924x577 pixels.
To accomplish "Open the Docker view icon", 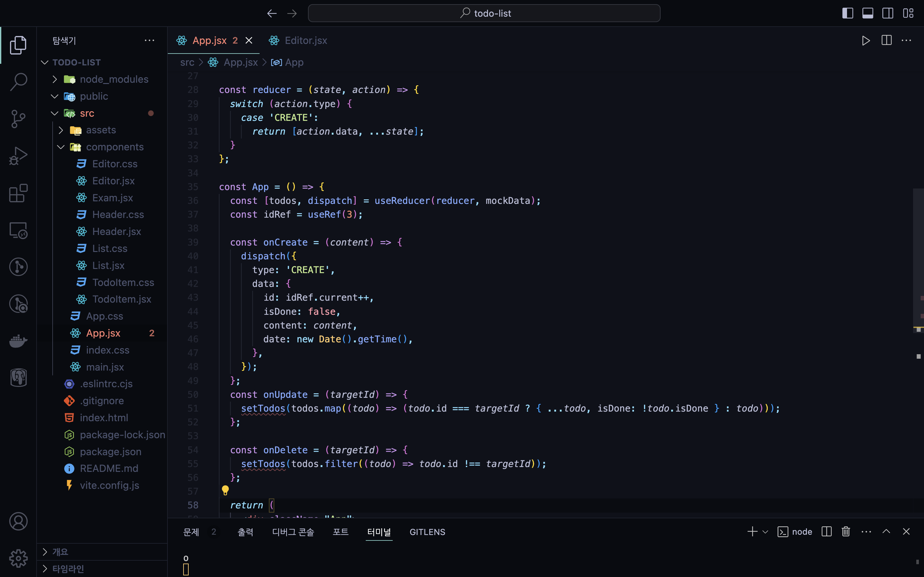I will click(18, 341).
